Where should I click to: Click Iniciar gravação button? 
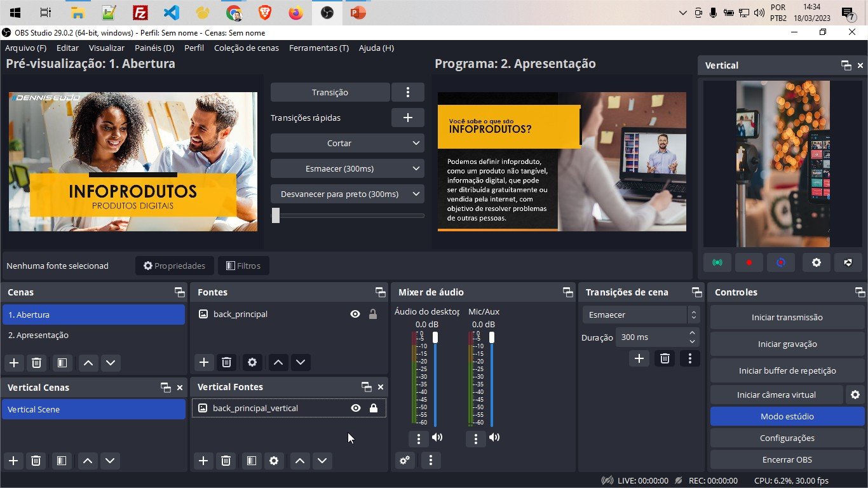pos(787,344)
